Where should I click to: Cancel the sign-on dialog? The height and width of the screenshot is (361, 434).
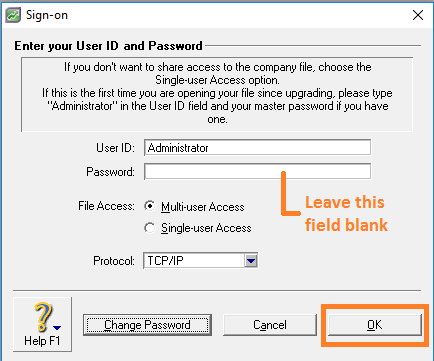point(270,325)
